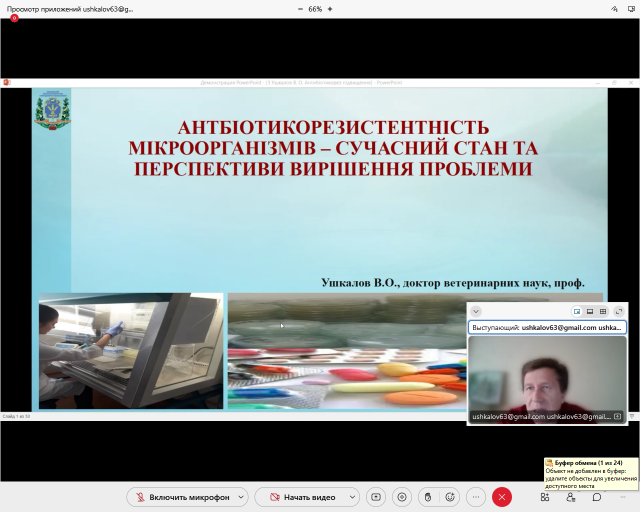Zoom in with the plus button
Viewport: 640px width, 512px height.
[330, 8]
